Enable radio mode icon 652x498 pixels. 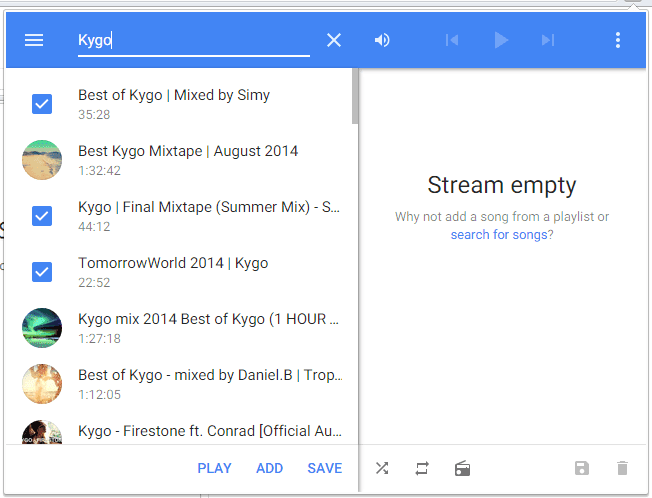coord(462,468)
